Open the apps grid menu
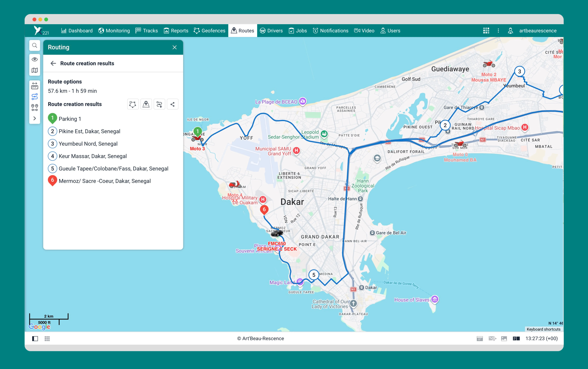 pyautogui.click(x=486, y=31)
